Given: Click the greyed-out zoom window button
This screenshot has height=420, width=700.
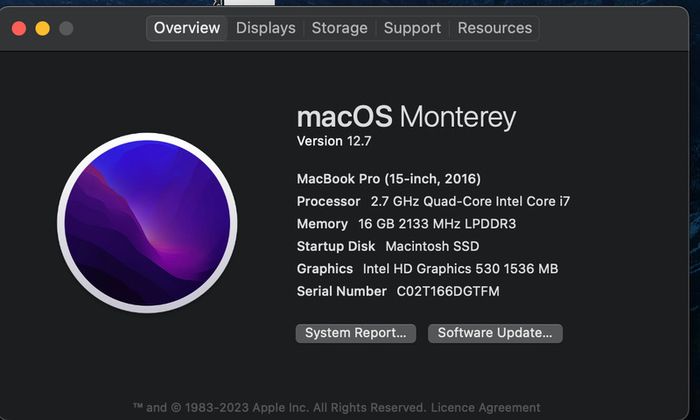Looking at the screenshot, I should 66,29.
